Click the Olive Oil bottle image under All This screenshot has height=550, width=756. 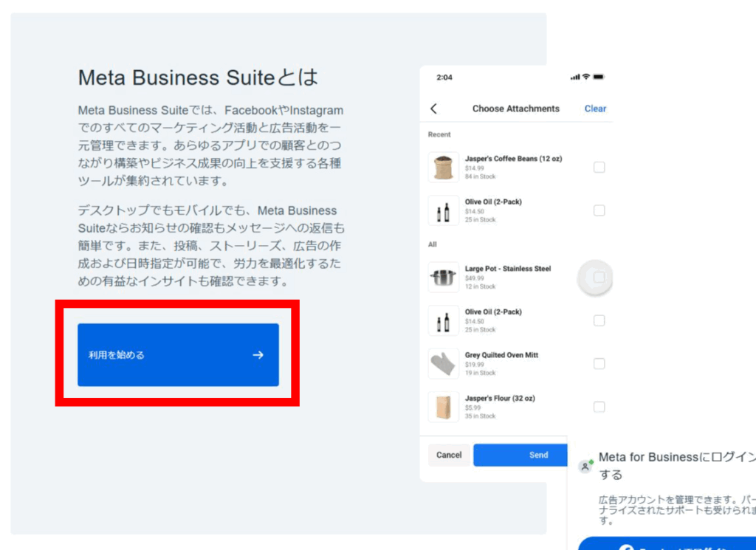point(443,321)
